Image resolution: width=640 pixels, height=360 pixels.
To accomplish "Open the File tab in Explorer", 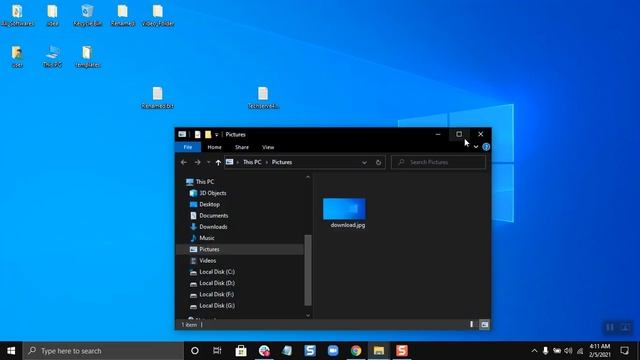I will click(x=188, y=147).
